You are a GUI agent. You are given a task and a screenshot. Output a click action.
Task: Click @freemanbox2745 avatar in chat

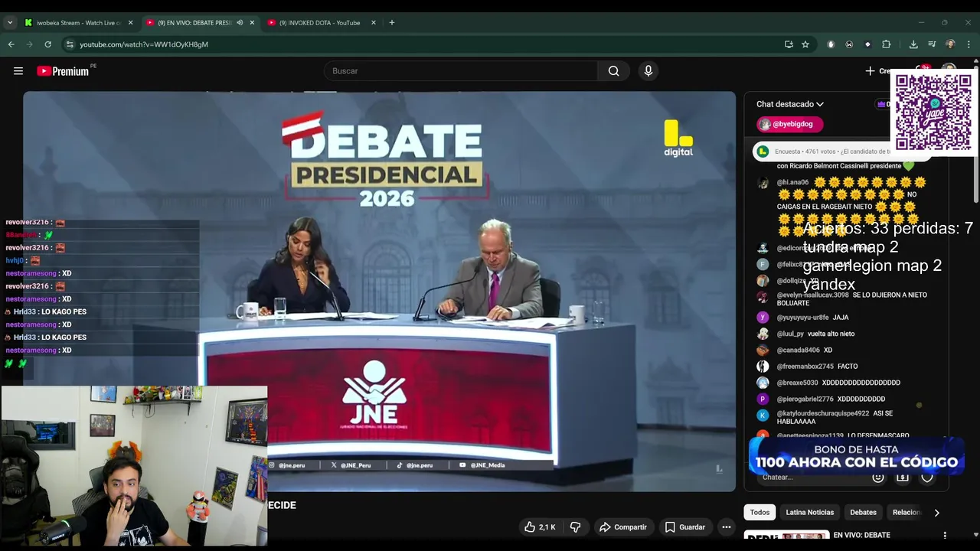pos(763,367)
